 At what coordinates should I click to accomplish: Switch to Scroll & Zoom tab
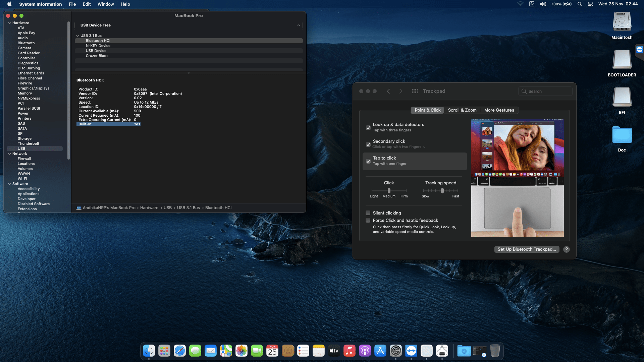[x=462, y=110]
